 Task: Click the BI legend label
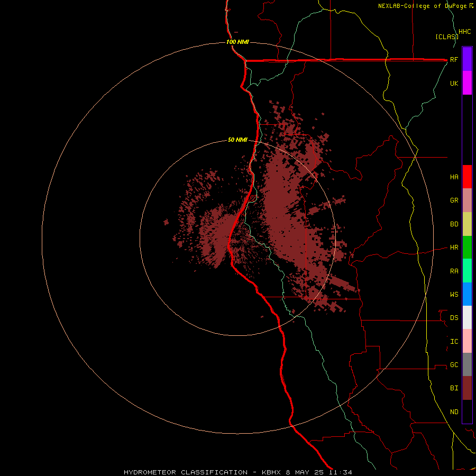[x=454, y=388]
